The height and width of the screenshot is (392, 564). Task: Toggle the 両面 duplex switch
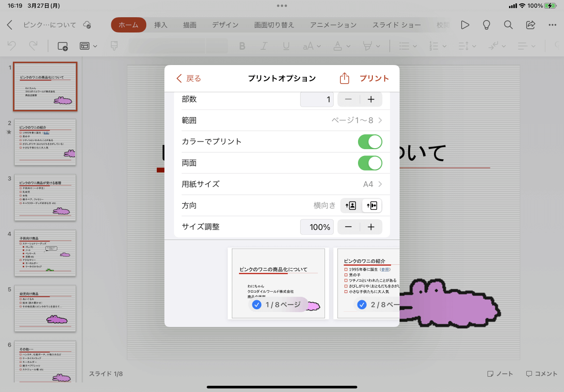(370, 163)
